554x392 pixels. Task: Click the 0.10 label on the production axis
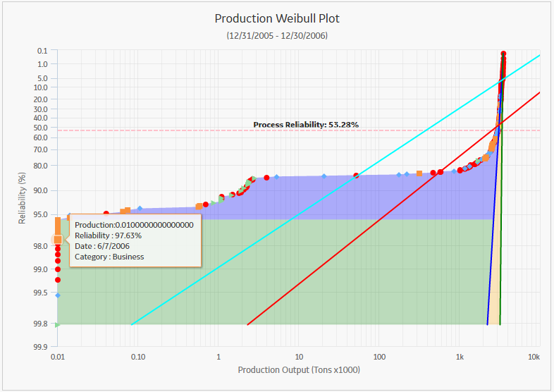[x=138, y=357]
